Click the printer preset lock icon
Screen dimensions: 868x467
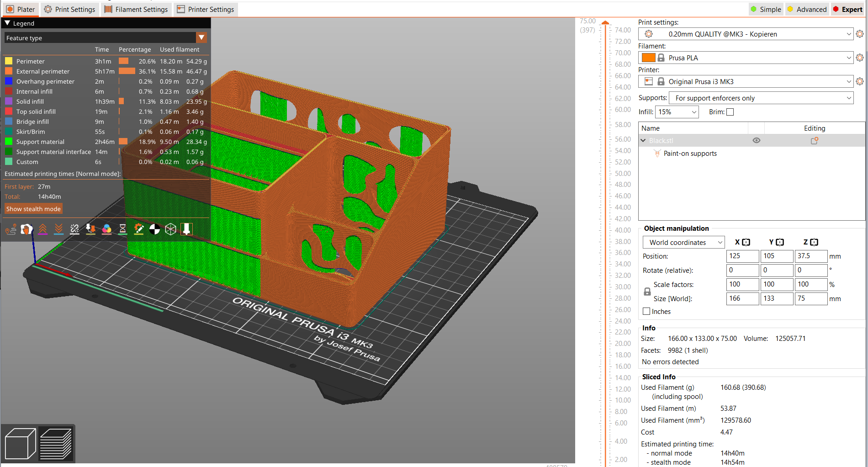661,81
